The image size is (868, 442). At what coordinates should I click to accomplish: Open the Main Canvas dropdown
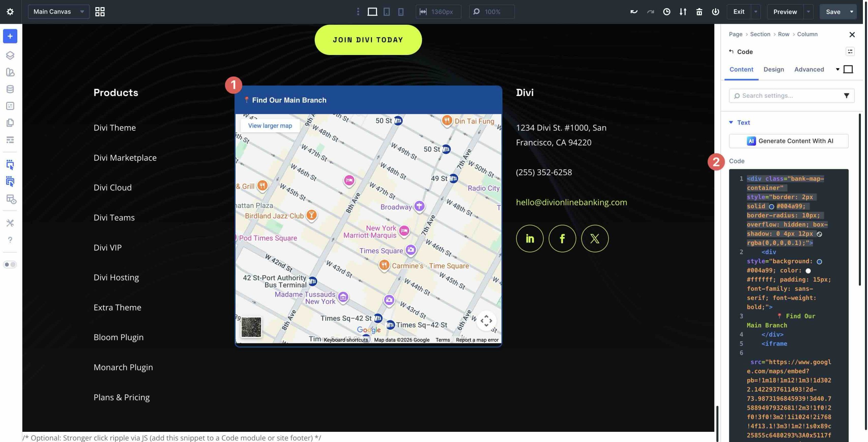pyautogui.click(x=59, y=12)
